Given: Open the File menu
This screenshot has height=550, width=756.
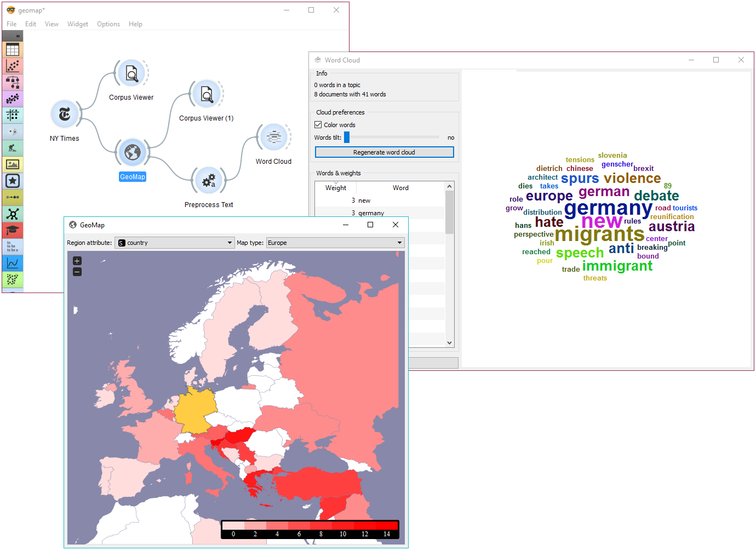Looking at the screenshot, I should pos(11,24).
